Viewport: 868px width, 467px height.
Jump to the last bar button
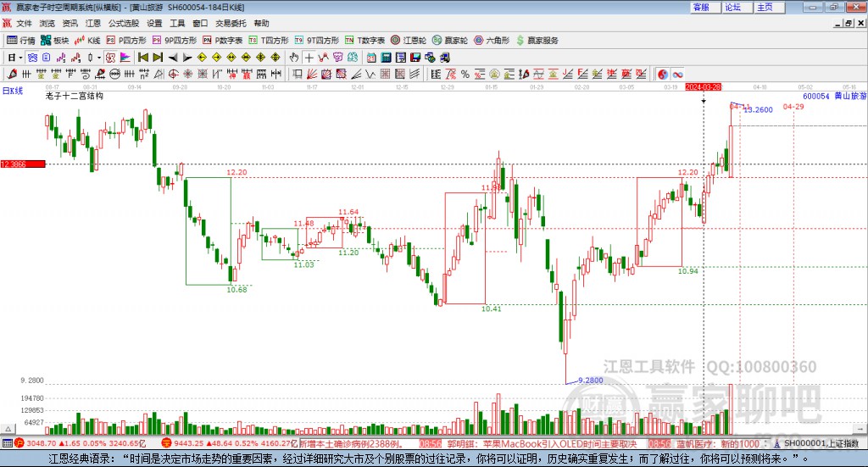158,58
